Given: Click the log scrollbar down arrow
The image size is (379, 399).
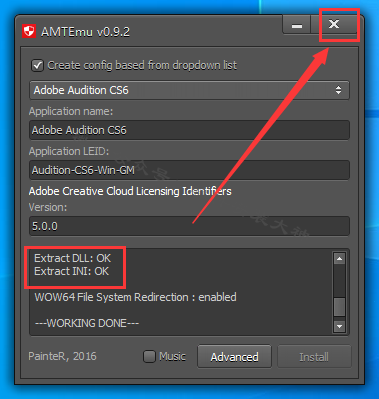Looking at the screenshot, I should coord(339,326).
